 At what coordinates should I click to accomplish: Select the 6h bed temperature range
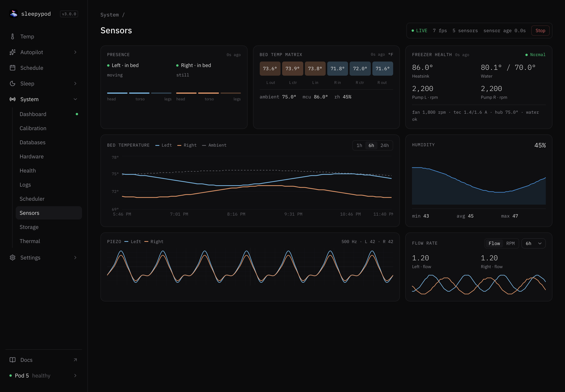(x=371, y=145)
